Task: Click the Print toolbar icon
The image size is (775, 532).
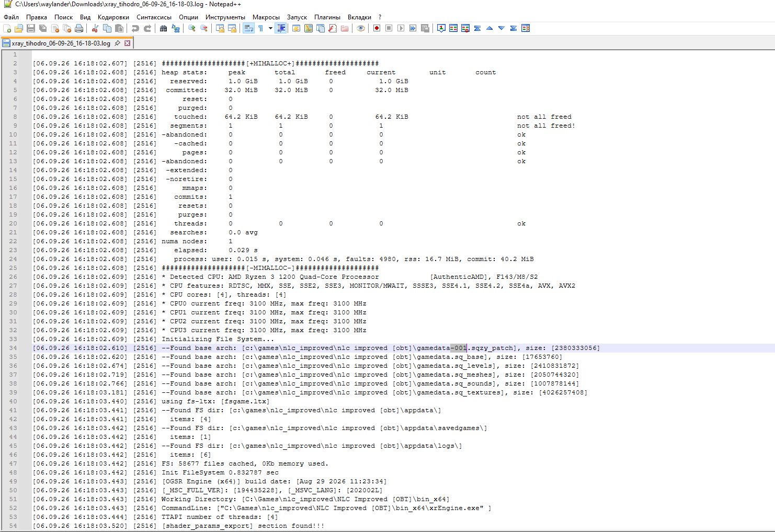Action: click(x=79, y=28)
